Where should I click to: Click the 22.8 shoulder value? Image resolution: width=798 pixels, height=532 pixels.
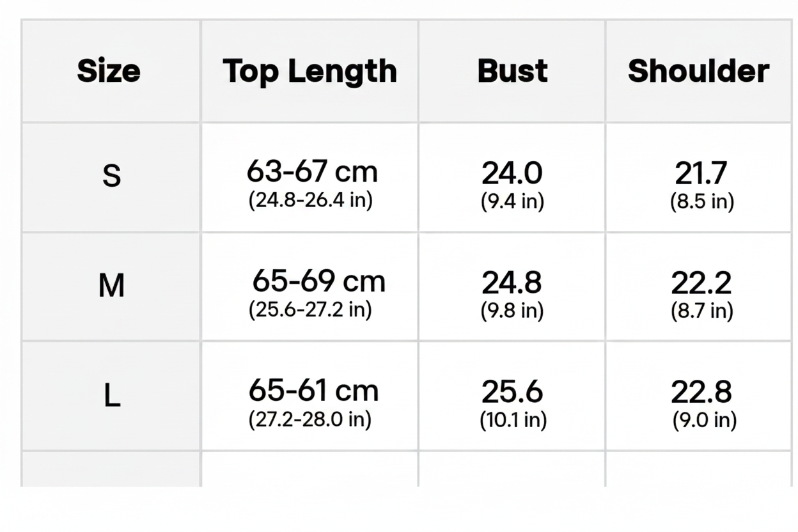701,391
